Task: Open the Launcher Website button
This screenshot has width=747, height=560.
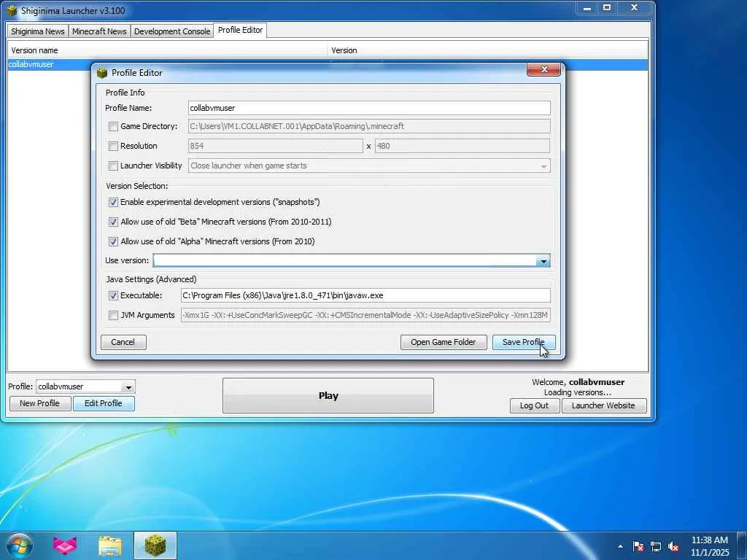Action: [x=603, y=405]
